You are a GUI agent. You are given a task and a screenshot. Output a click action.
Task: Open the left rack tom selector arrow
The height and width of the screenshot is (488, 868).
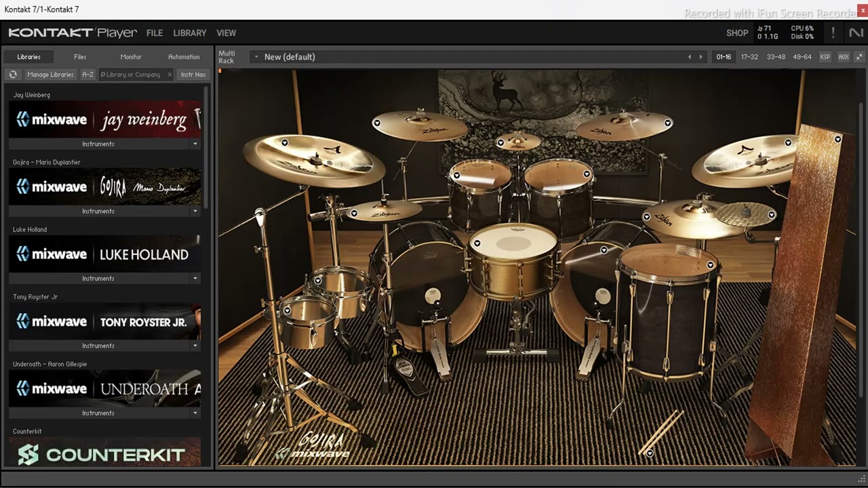pyautogui.click(x=457, y=176)
